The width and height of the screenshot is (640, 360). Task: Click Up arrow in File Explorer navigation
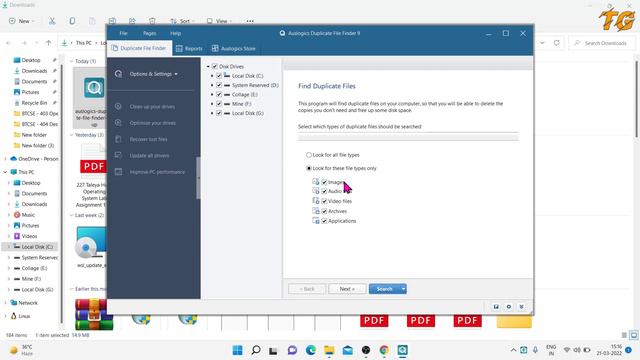(49, 43)
